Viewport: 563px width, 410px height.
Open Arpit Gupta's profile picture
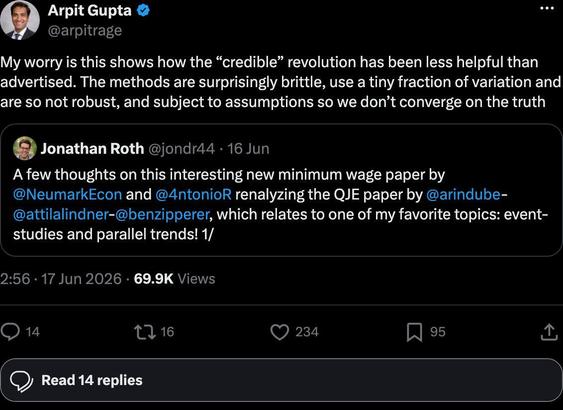20,20
